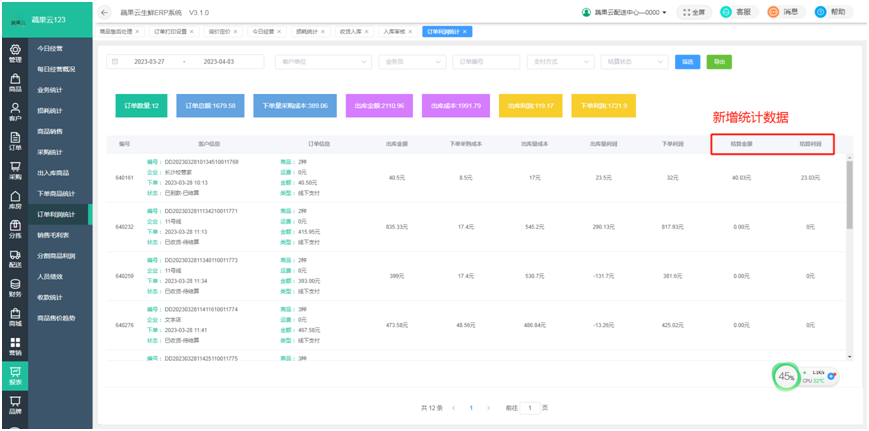
Task: Expand the 业务员 dropdown
Action: [x=412, y=61]
